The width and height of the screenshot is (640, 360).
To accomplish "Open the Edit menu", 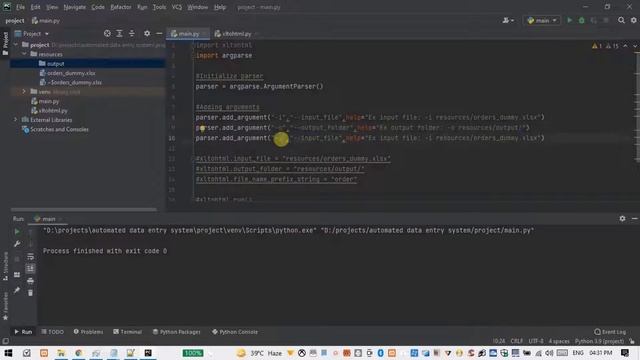I will pyautogui.click(x=36, y=7).
